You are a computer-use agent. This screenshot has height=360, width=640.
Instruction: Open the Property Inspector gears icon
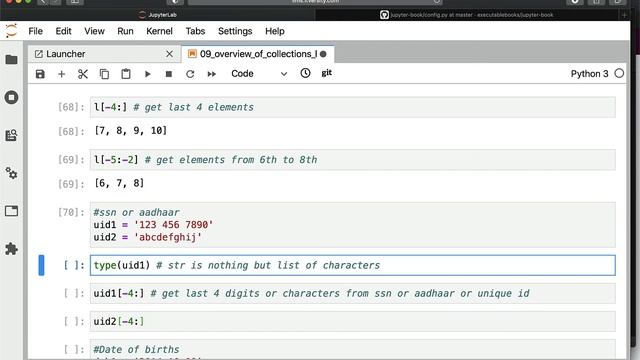11,173
